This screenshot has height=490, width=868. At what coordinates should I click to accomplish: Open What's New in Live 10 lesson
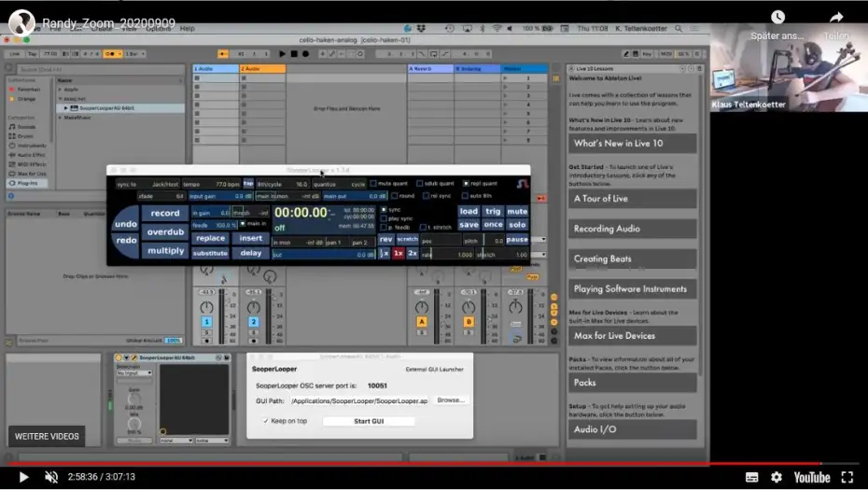[632, 144]
